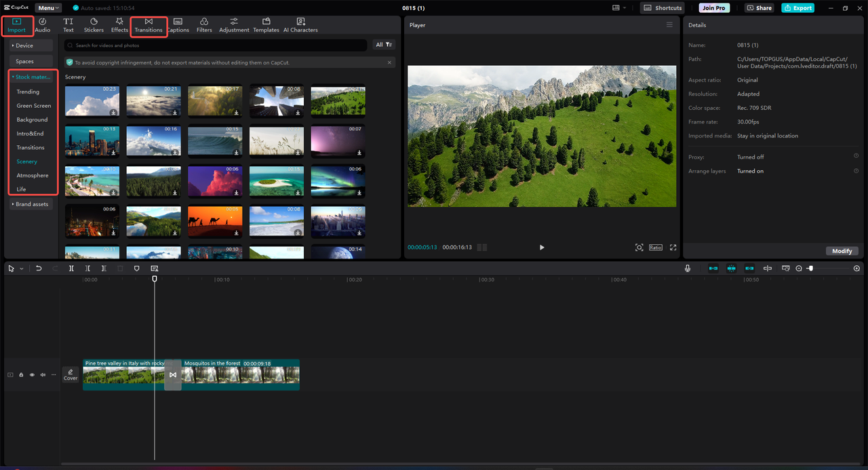
Task: Click the zoom in timeline icon
Action: click(x=856, y=269)
